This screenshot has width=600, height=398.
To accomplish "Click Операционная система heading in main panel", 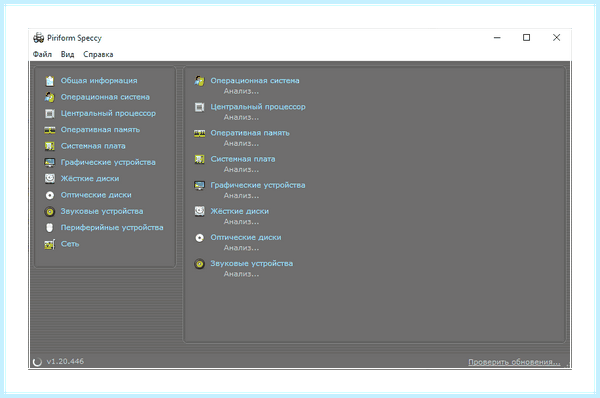I will pyautogui.click(x=255, y=81).
